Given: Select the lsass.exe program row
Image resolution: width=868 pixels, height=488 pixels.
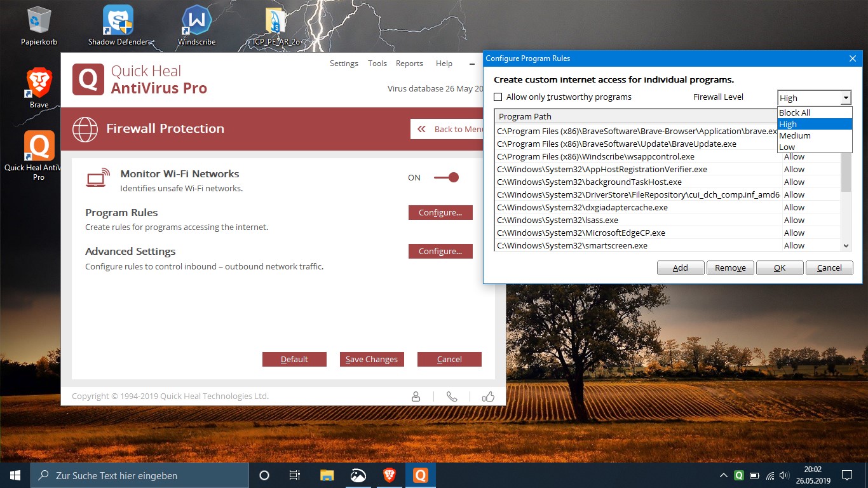Looking at the screenshot, I should click(668, 220).
